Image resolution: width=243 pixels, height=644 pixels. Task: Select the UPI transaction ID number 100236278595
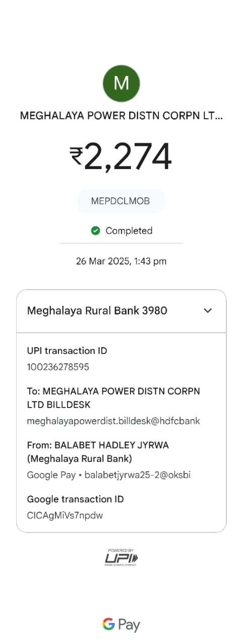58,367
